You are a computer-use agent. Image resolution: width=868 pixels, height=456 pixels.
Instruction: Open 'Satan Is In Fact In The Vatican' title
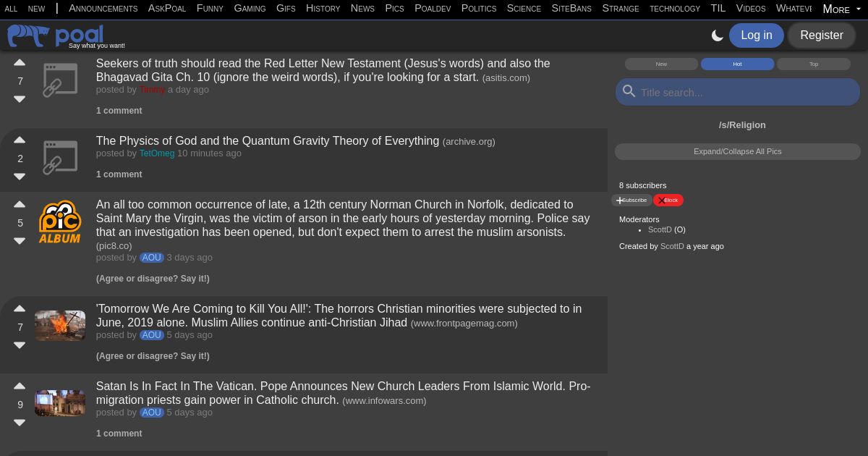tap(343, 393)
